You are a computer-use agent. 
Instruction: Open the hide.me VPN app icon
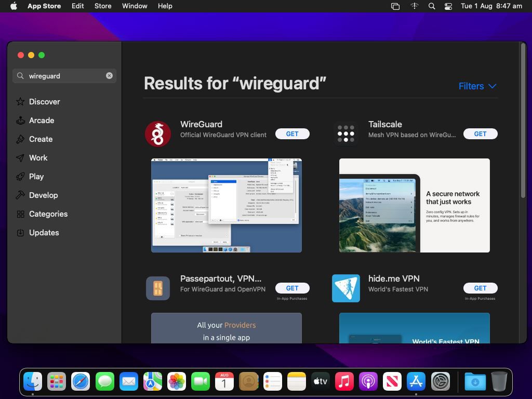tap(346, 288)
